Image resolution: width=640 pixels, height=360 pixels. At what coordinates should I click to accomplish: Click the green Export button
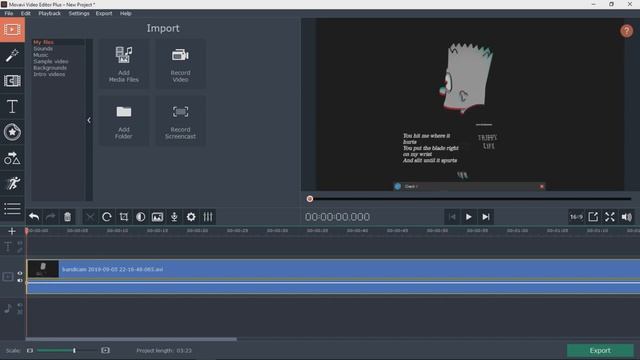point(600,350)
